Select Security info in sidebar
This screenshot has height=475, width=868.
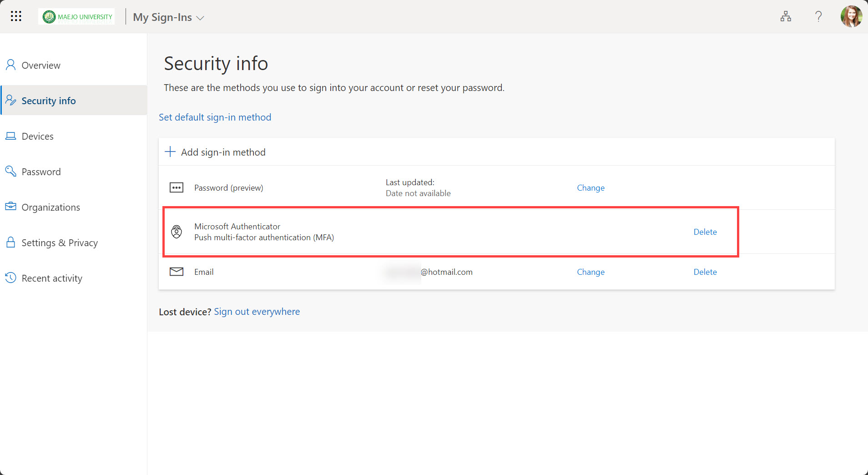[49, 101]
